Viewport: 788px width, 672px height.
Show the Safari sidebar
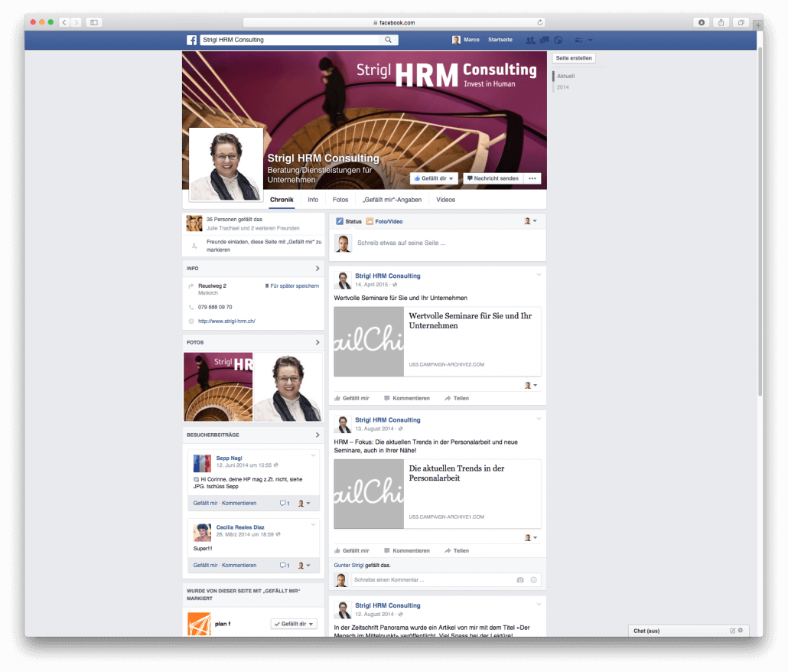94,22
